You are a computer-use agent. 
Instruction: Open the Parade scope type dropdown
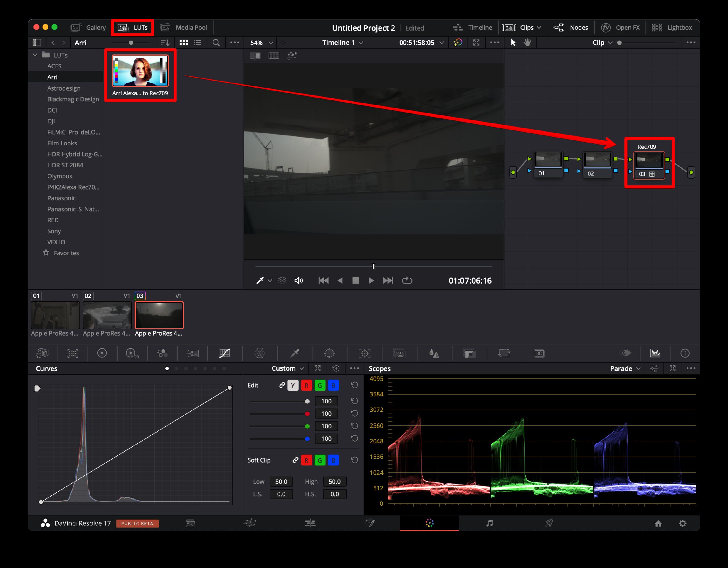pyautogui.click(x=625, y=368)
